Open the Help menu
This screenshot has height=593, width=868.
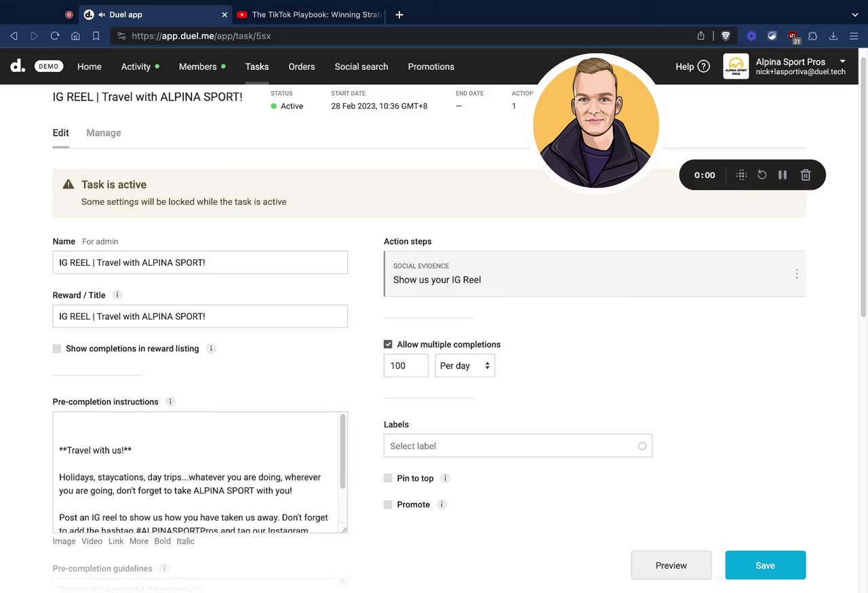(692, 66)
